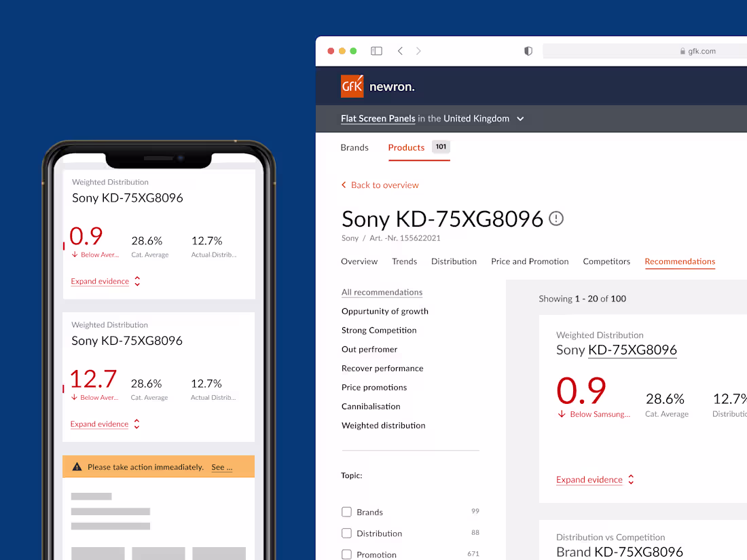Go forward with browser forward arrow
This screenshot has height=560, width=747.
[x=418, y=51]
